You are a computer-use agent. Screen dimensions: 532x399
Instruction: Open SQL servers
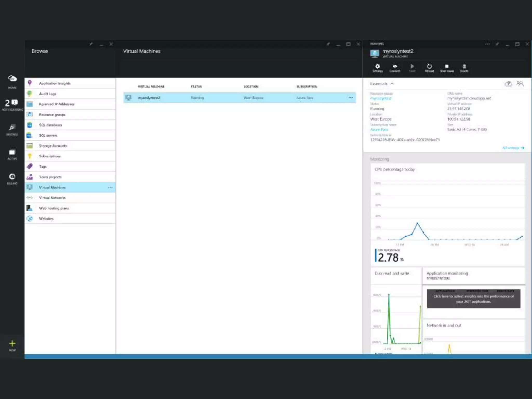click(x=70, y=135)
